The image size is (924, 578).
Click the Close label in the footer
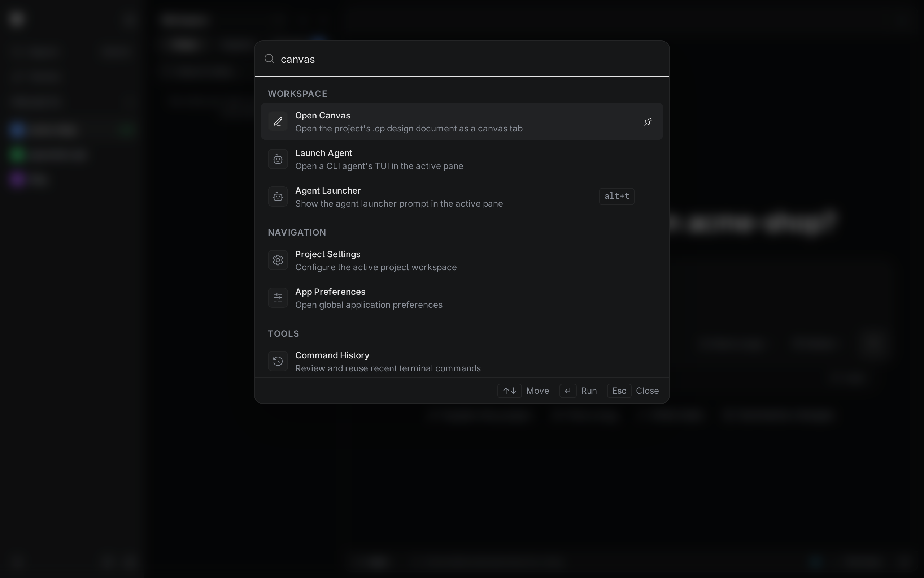click(647, 391)
